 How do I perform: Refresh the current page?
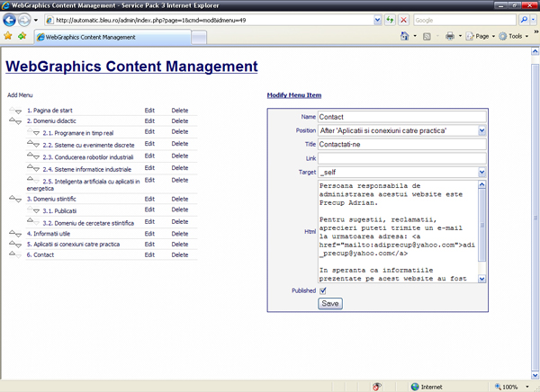(x=389, y=19)
